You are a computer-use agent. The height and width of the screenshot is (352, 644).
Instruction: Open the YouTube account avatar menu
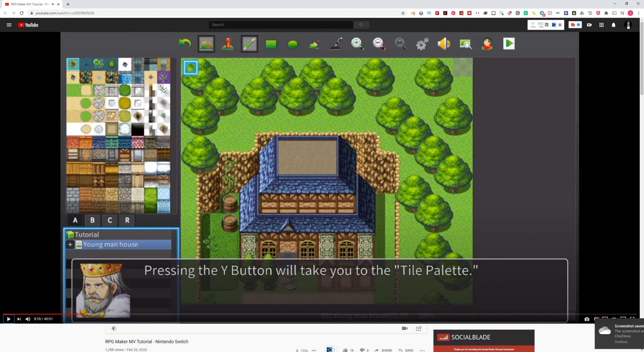628,25
